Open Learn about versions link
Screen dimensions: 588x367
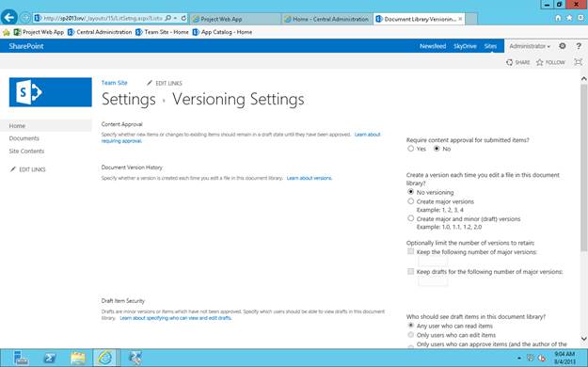click(x=310, y=178)
